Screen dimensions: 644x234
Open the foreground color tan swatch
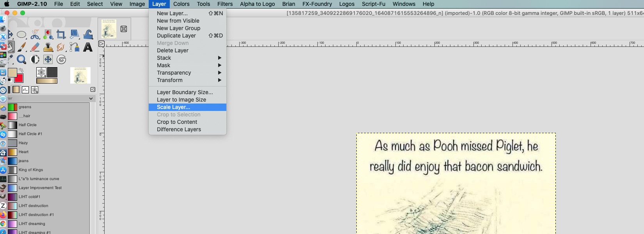(x=12, y=73)
